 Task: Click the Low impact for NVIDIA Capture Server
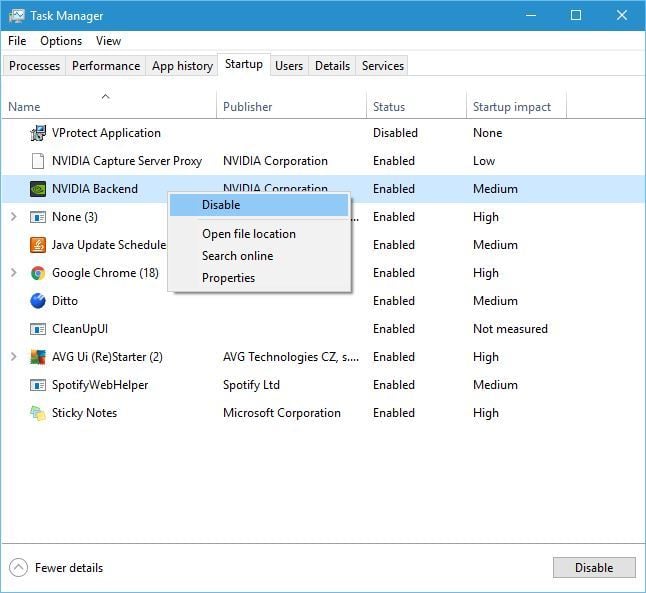tap(484, 161)
